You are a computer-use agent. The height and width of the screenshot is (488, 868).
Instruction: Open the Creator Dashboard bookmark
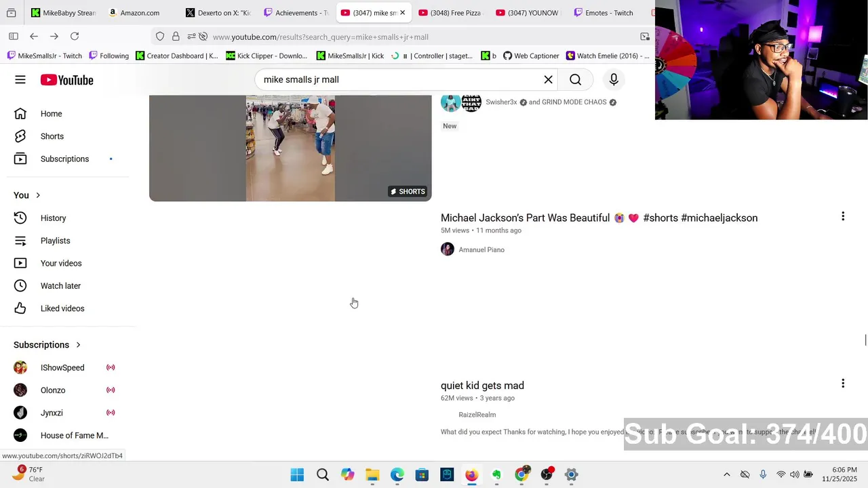pos(177,56)
